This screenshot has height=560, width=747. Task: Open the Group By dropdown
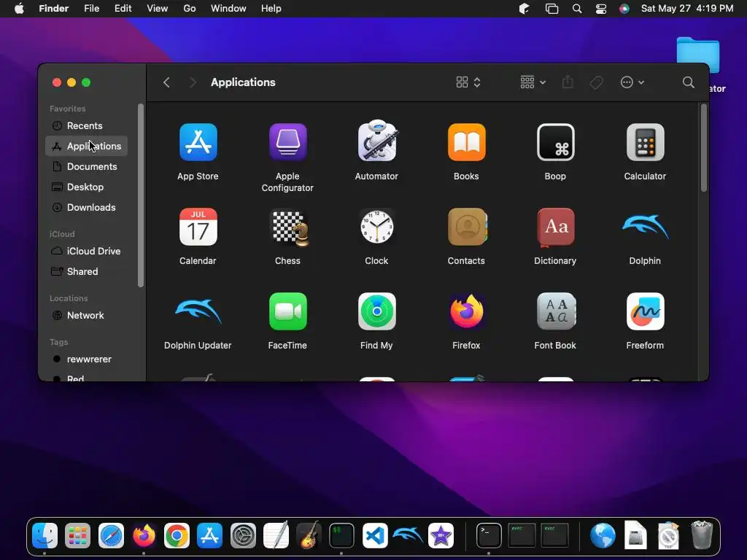(x=533, y=82)
